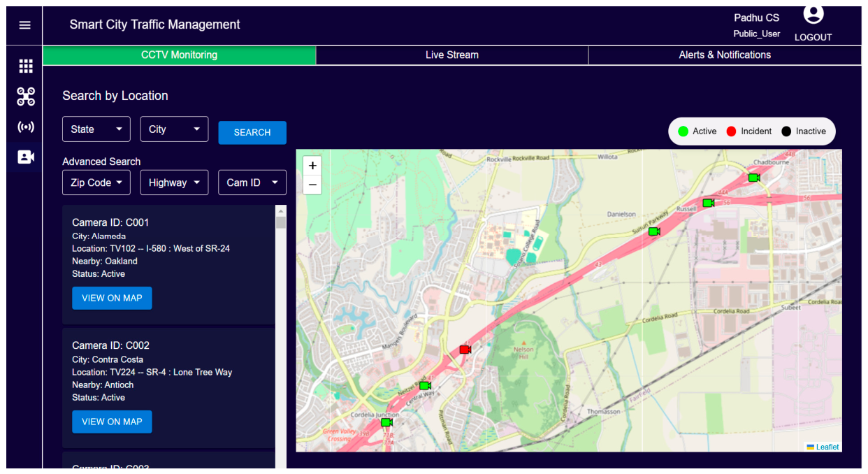The width and height of the screenshot is (868, 474).
Task: Click the Nearby: Oakland text
Action: (105, 261)
